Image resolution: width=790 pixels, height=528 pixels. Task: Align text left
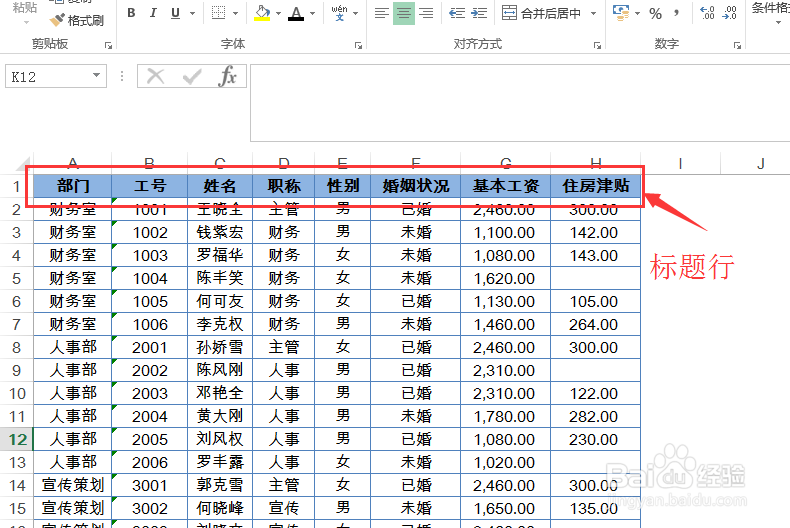point(382,13)
